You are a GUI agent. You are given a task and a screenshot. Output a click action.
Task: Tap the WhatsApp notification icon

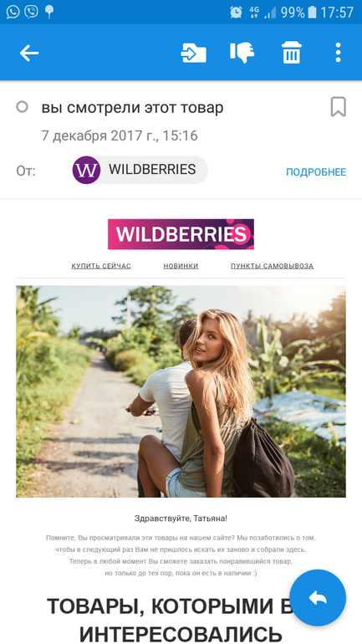coord(13,12)
